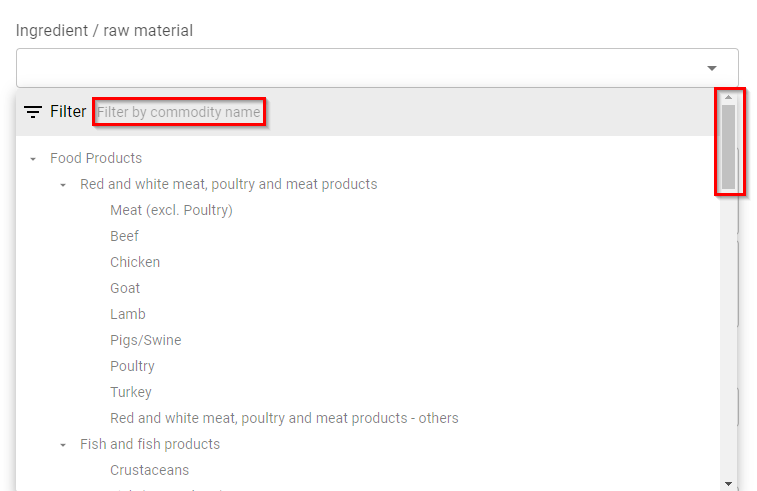Select Lamb in the tree
This screenshot has height=491, width=757.
128,314
